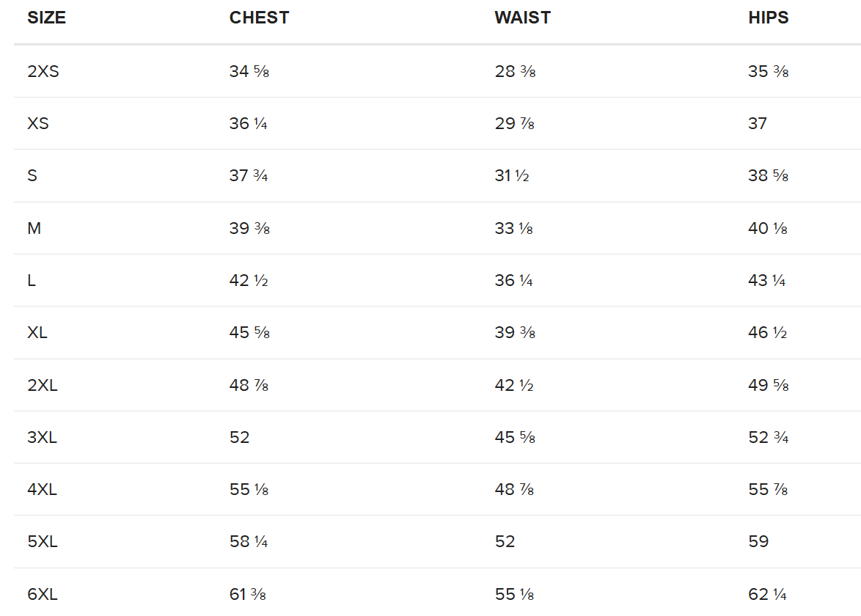
Task: Click the CHEST column header
Action: [259, 18]
